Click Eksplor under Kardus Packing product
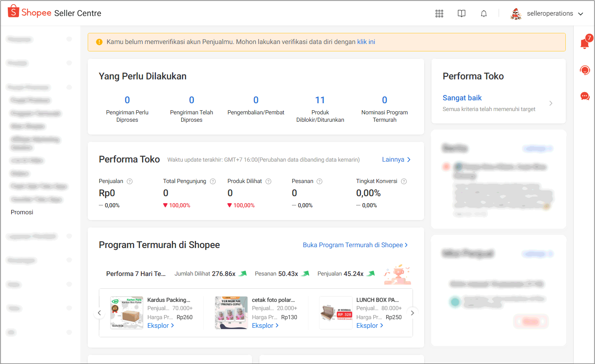Screen dimensions: 595x364 pos(161,326)
